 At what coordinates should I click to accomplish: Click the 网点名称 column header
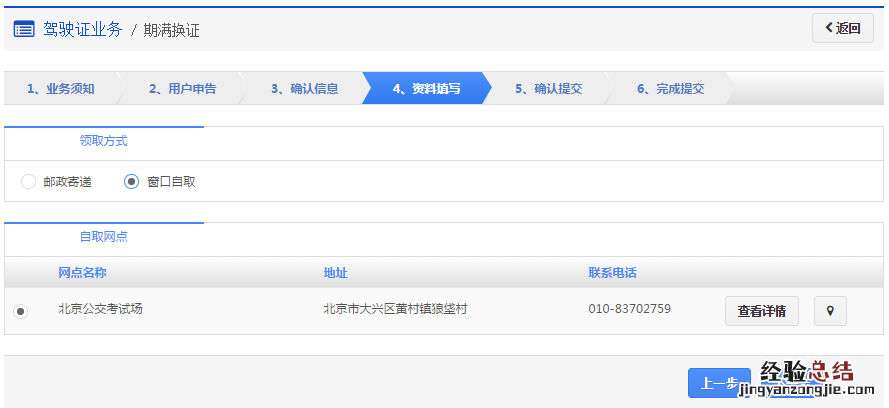(x=83, y=273)
